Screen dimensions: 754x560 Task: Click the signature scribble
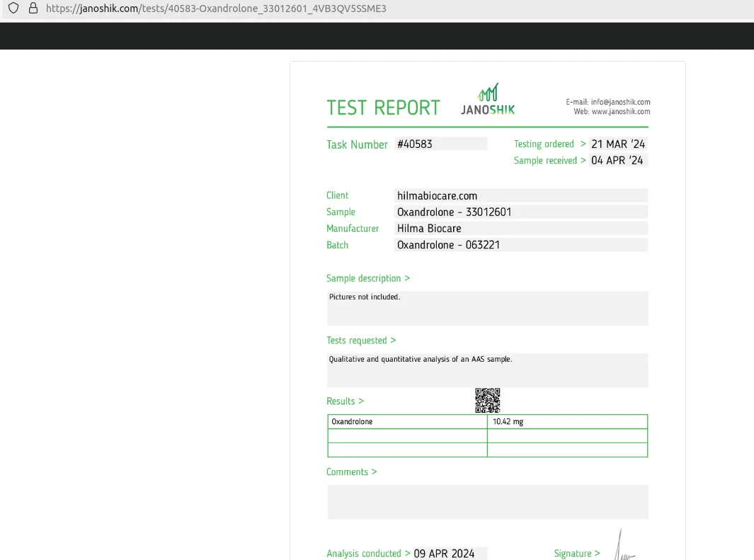click(624, 545)
